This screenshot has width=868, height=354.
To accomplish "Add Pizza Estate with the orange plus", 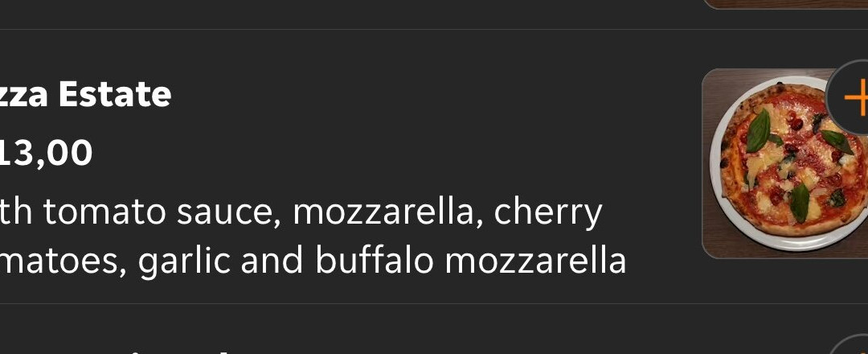I will tap(854, 98).
